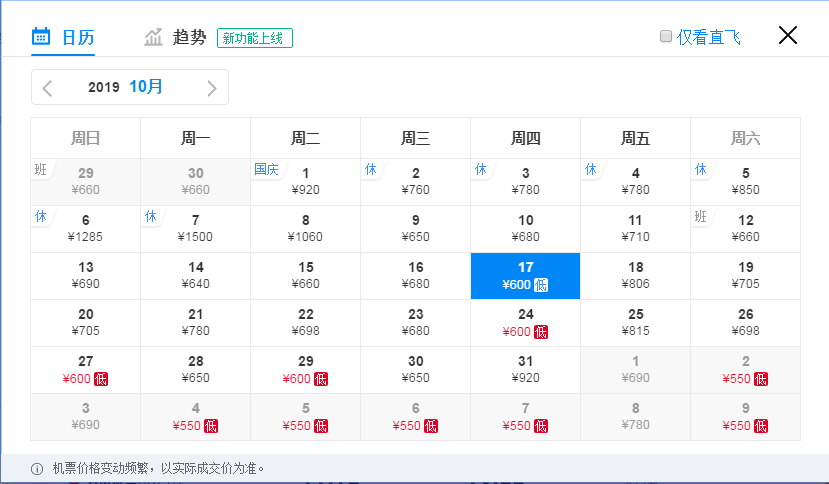This screenshot has width=829, height=484.
Task: Select September 29 priced ¥660
Action: click(86, 182)
